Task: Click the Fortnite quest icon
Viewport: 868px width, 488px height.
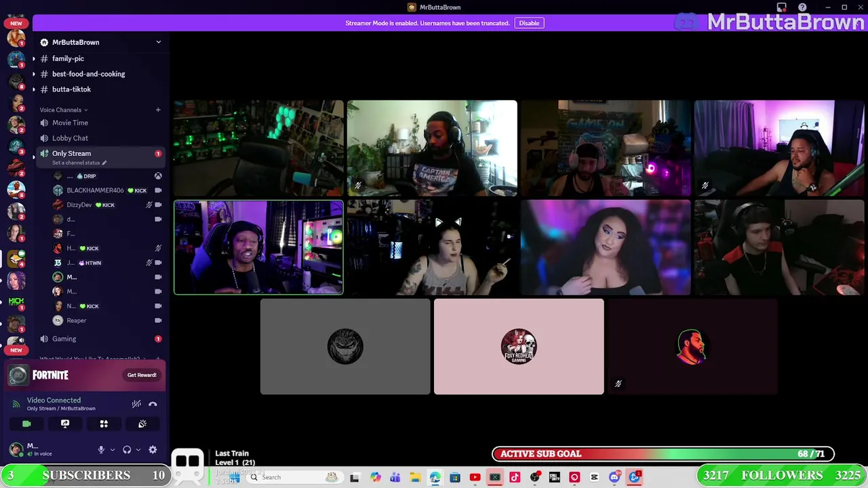Action: tap(19, 375)
